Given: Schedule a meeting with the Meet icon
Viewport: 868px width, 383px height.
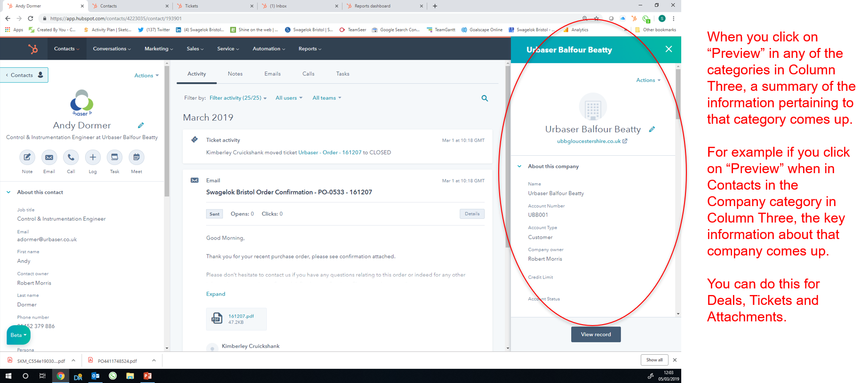Looking at the screenshot, I should [136, 157].
